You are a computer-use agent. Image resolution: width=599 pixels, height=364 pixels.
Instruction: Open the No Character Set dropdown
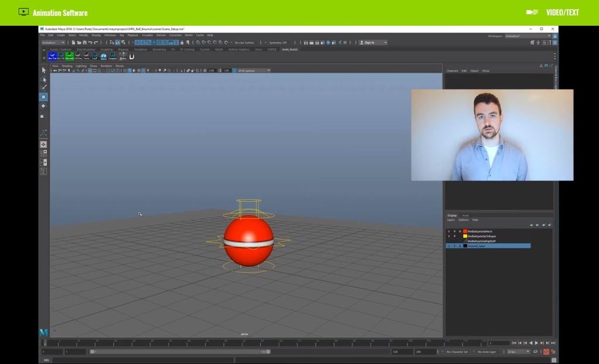click(457, 352)
